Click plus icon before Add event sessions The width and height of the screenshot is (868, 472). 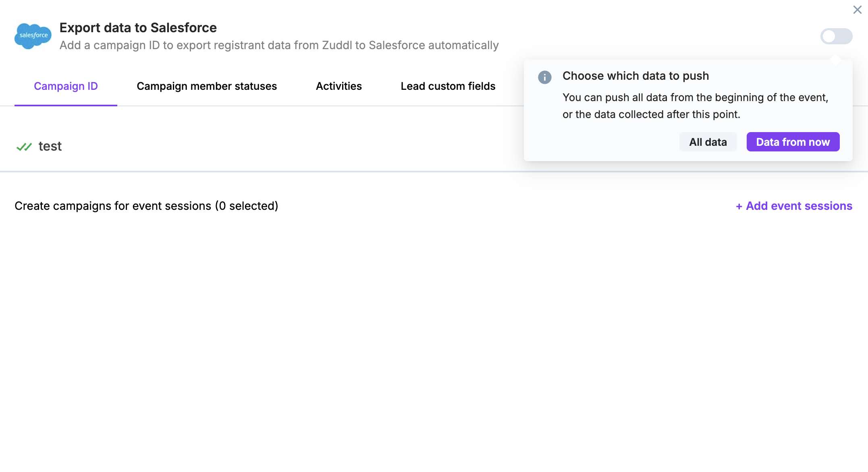pos(739,207)
